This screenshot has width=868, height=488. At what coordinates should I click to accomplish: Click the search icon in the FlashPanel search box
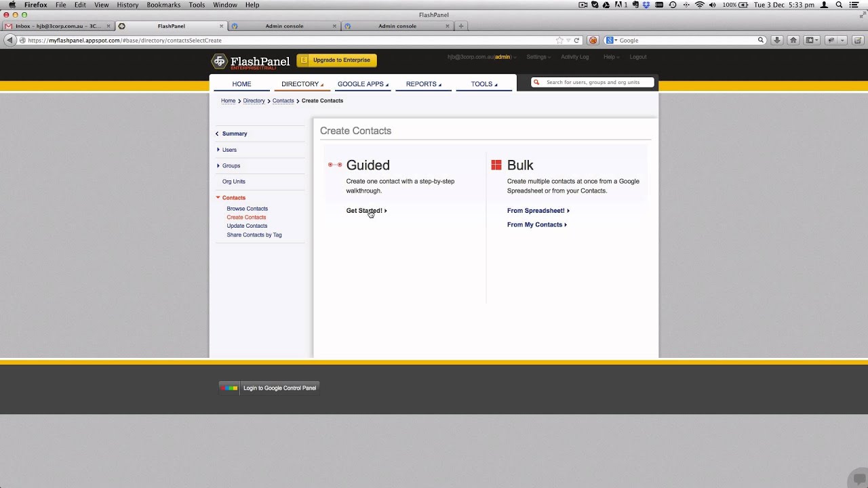[536, 82]
